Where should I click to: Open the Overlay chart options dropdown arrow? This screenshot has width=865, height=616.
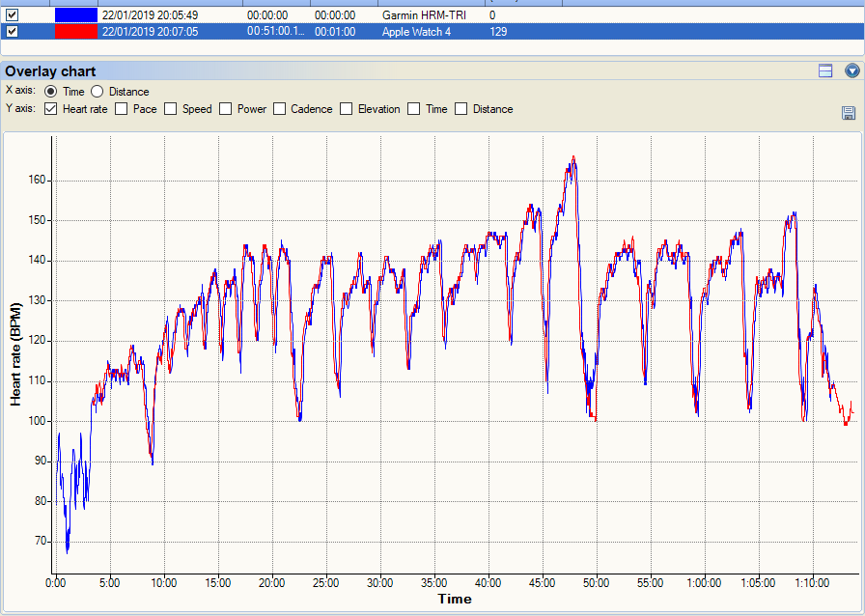[x=851, y=70]
